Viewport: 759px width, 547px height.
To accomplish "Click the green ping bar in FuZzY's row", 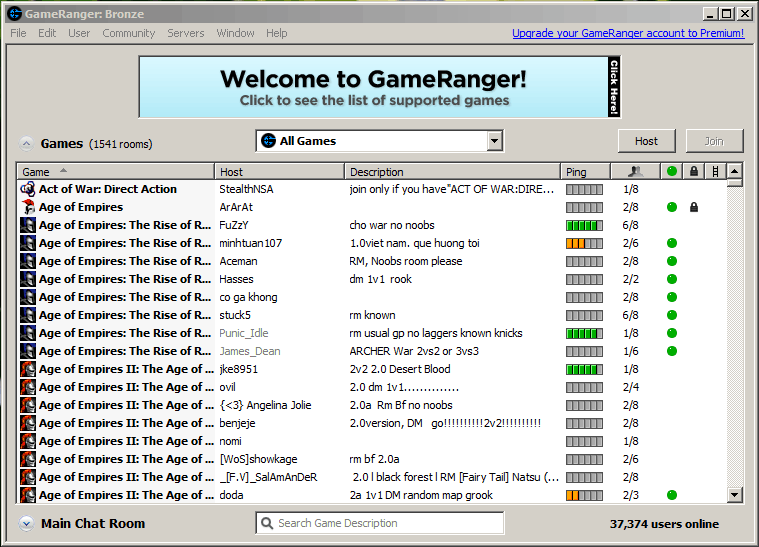I will point(584,226).
